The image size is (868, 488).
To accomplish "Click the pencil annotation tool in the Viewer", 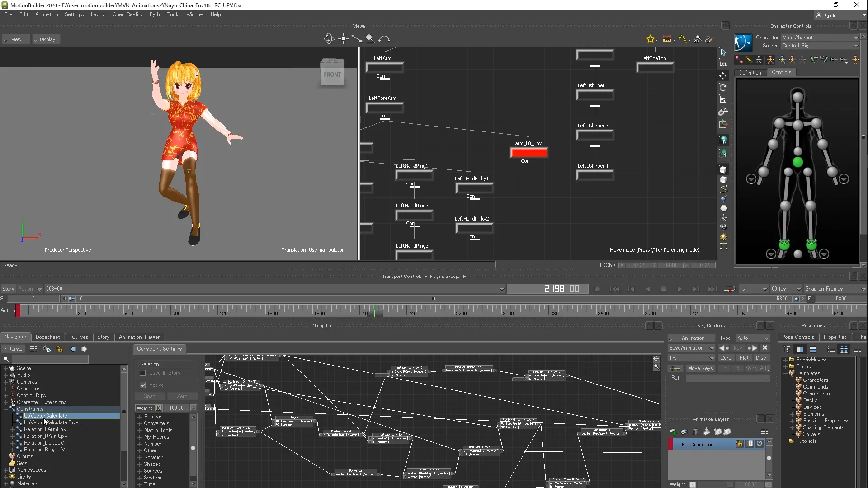I will pyautogui.click(x=709, y=39).
